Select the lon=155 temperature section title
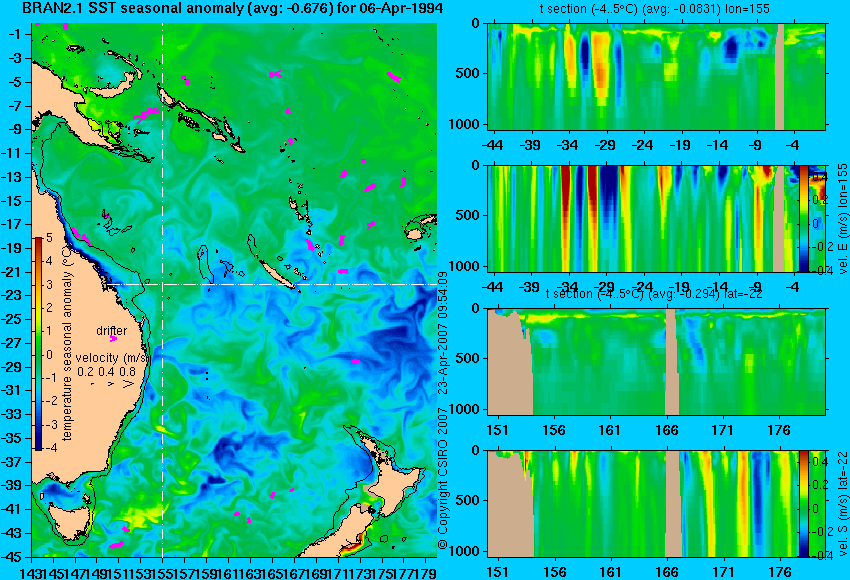The width and height of the screenshot is (850, 580). click(x=654, y=9)
